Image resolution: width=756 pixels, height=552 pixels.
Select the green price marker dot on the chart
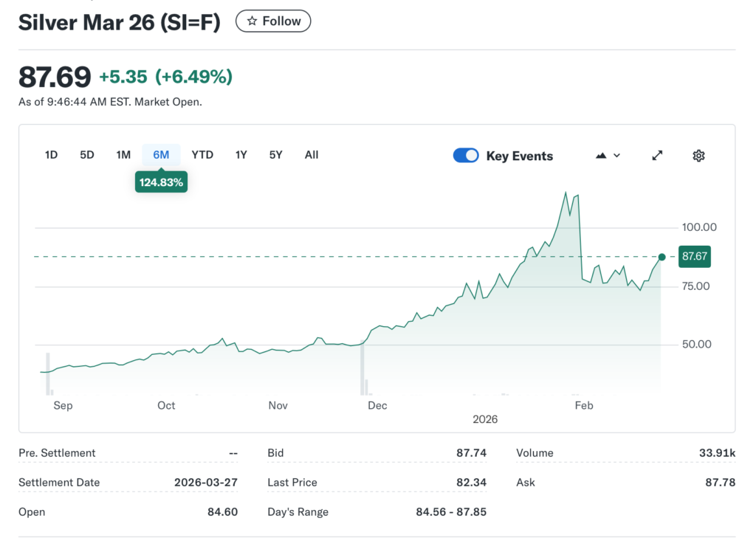click(661, 257)
